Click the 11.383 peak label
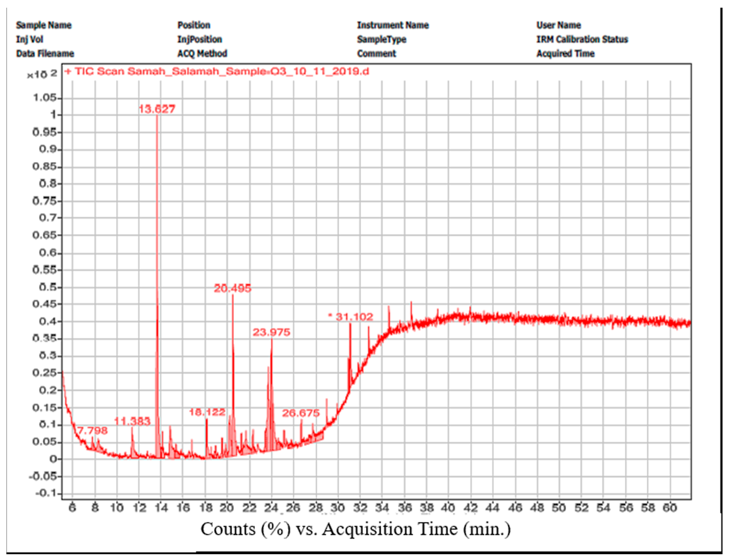This screenshot has height=560, width=730. (132, 422)
